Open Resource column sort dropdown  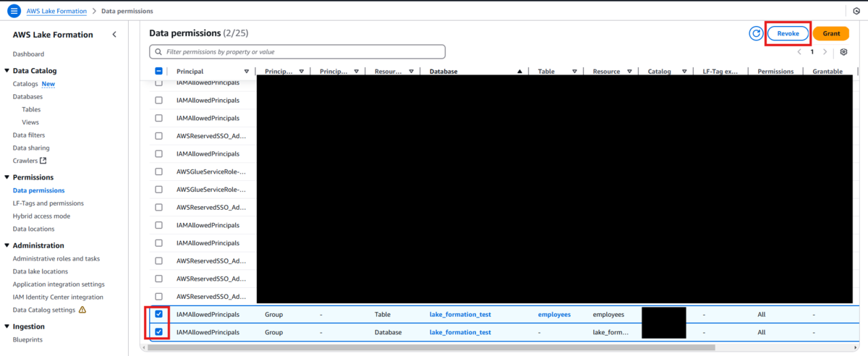point(629,72)
